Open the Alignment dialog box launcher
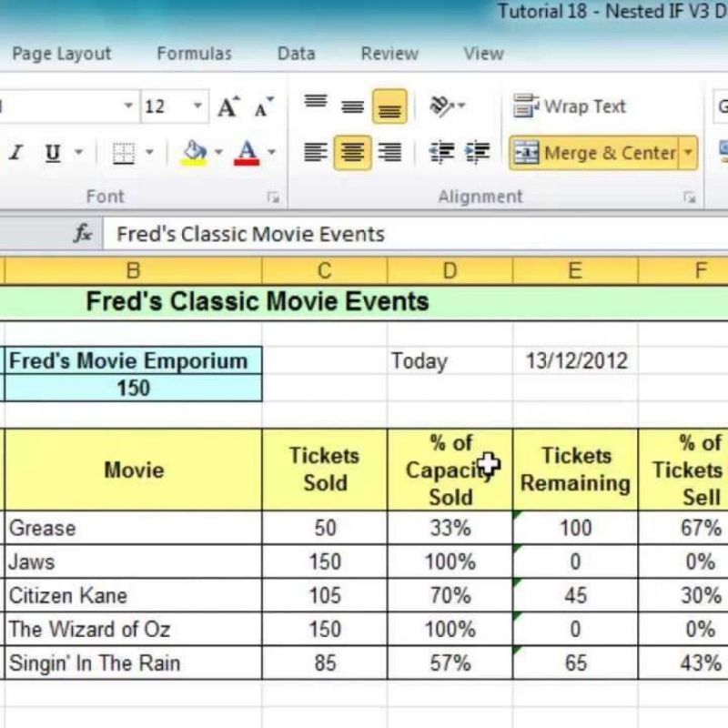The height and width of the screenshot is (728, 728). tap(690, 197)
